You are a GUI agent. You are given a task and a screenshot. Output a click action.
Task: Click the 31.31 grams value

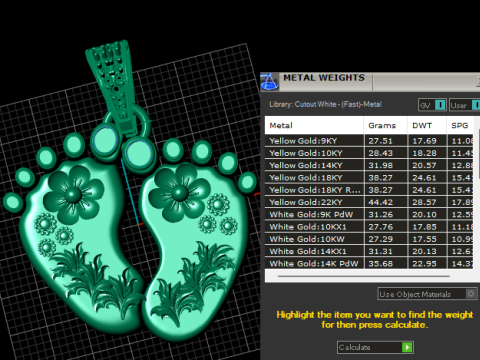click(380, 252)
